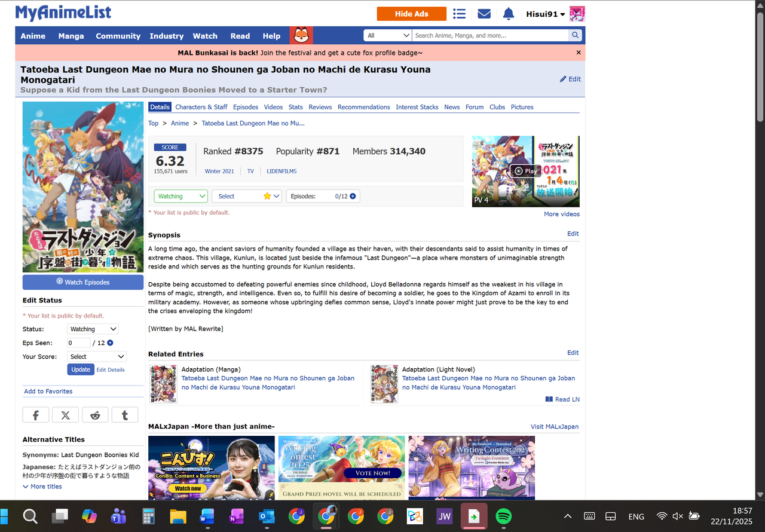The width and height of the screenshot is (765, 532).
Task: Click the Add to Favorites link
Action: 48,392
